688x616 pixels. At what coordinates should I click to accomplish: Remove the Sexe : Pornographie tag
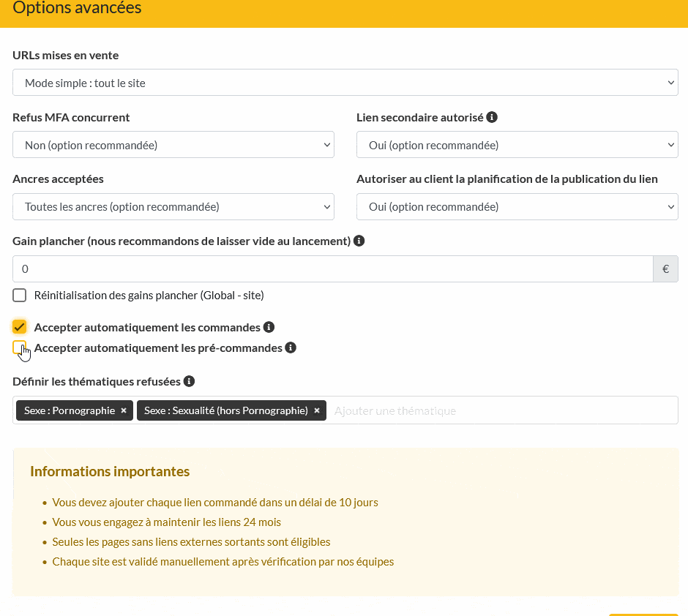tap(124, 410)
